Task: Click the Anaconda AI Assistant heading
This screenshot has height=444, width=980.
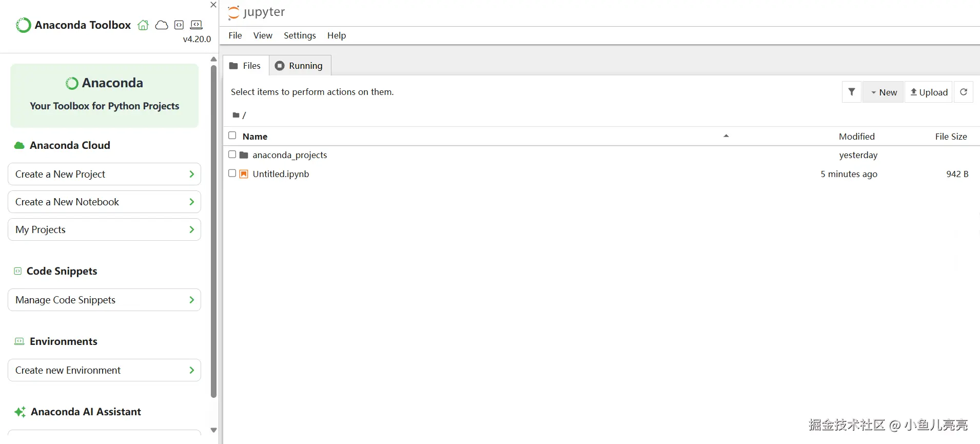Action: [x=86, y=412]
